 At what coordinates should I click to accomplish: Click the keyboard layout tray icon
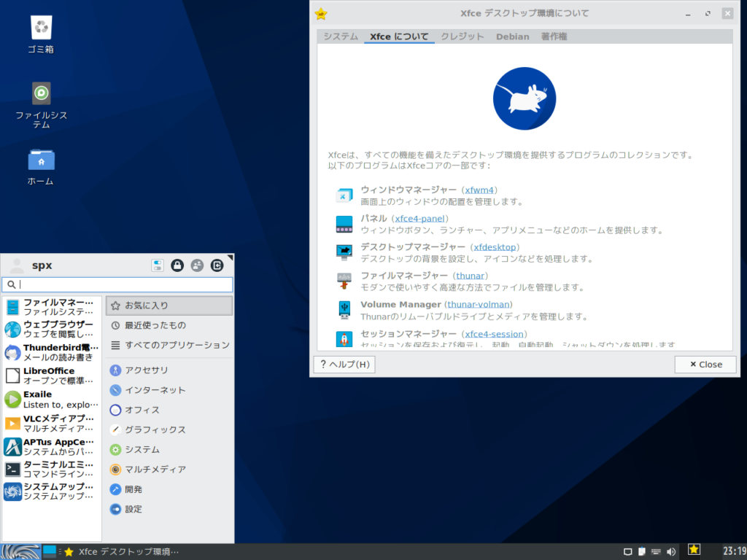[x=655, y=551]
